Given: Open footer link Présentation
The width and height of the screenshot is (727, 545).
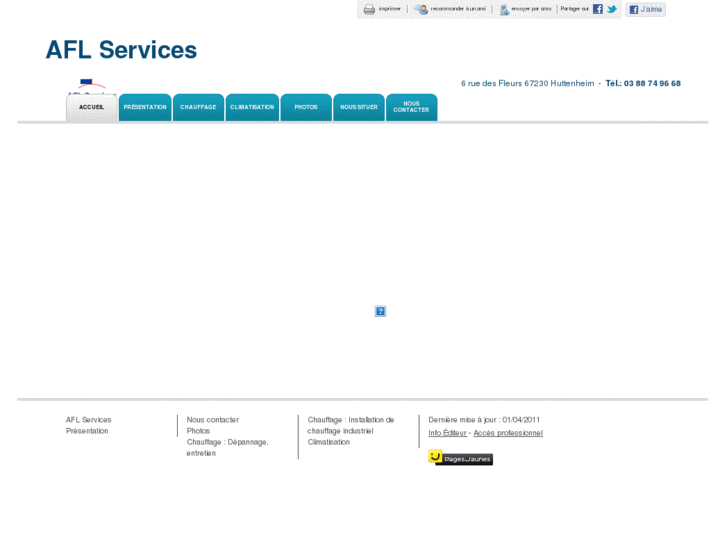Looking at the screenshot, I should tap(87, 431).
